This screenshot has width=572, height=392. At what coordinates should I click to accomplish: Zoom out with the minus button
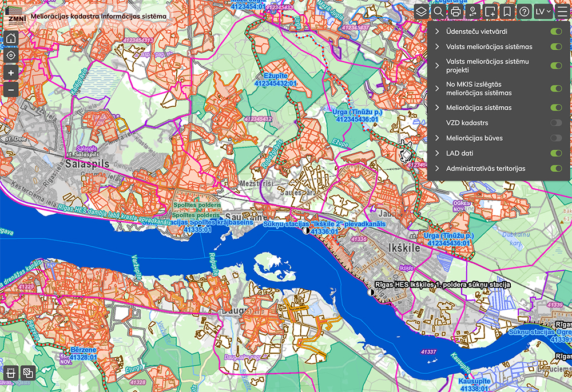tap(11, 89)
